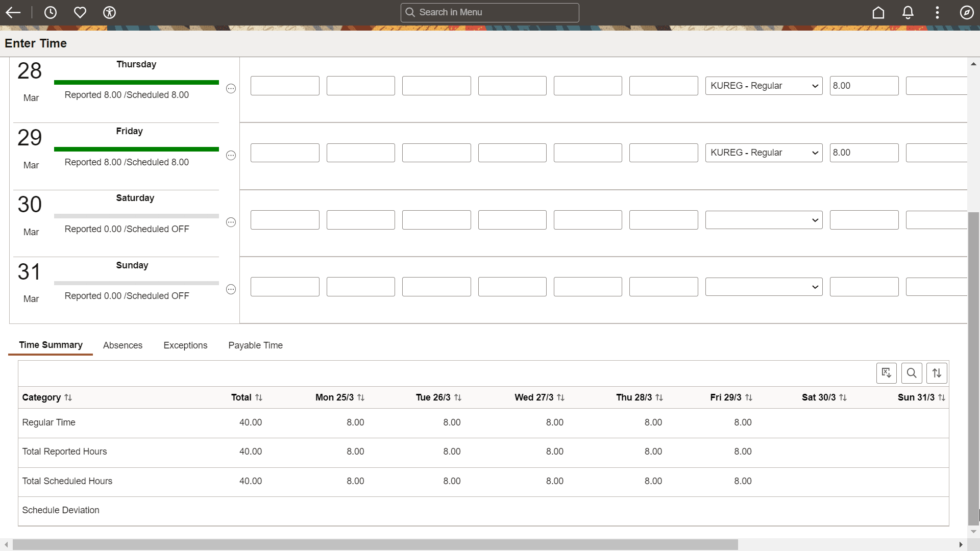Open Recently Visited clock icon
Viewport: 980px width, 551px height.
pos(51,12)
